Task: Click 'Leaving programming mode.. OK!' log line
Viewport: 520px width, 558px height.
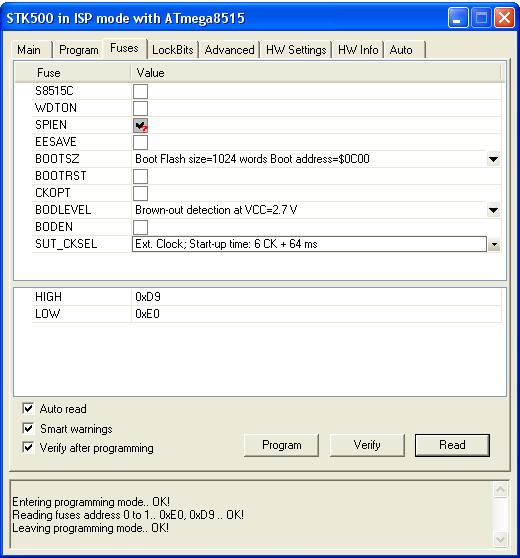Action: [90, 528]
